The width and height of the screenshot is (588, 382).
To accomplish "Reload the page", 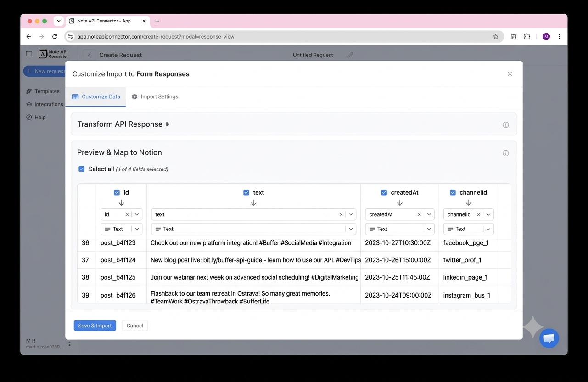I will [x=55, y=37].
